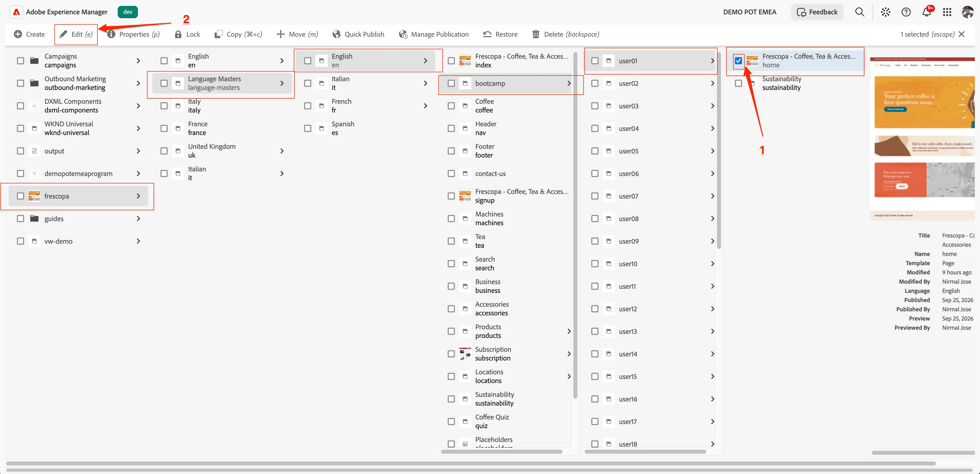
Task: Click the Create plus icon
Action: (x=18, y=34)
